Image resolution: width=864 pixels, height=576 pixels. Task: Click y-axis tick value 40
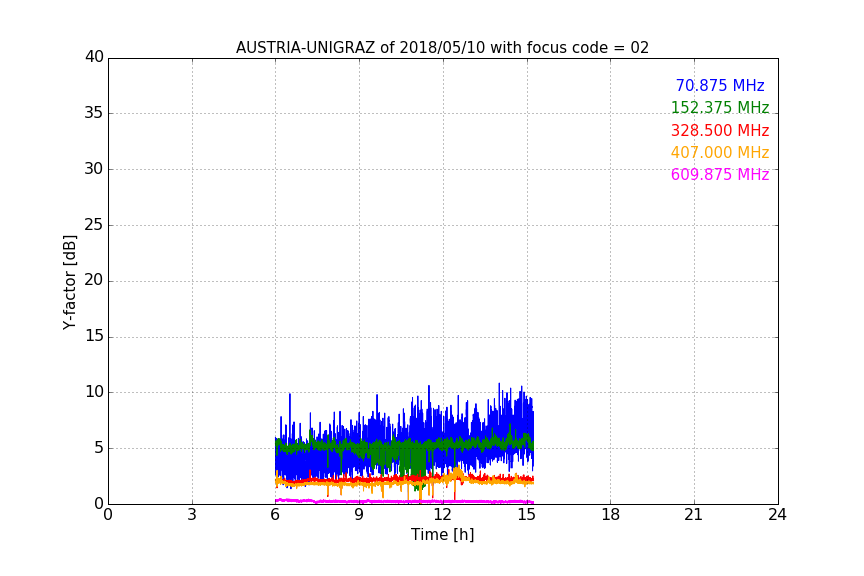94,57
